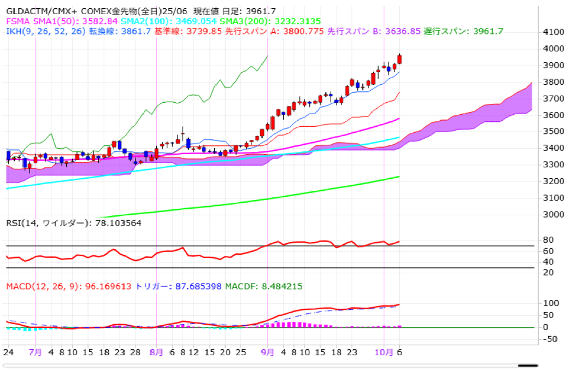The height and width of the screenshot is (382, 588).
Task: Click the トリガー value in MACD legend
Action: coord(178,286)
